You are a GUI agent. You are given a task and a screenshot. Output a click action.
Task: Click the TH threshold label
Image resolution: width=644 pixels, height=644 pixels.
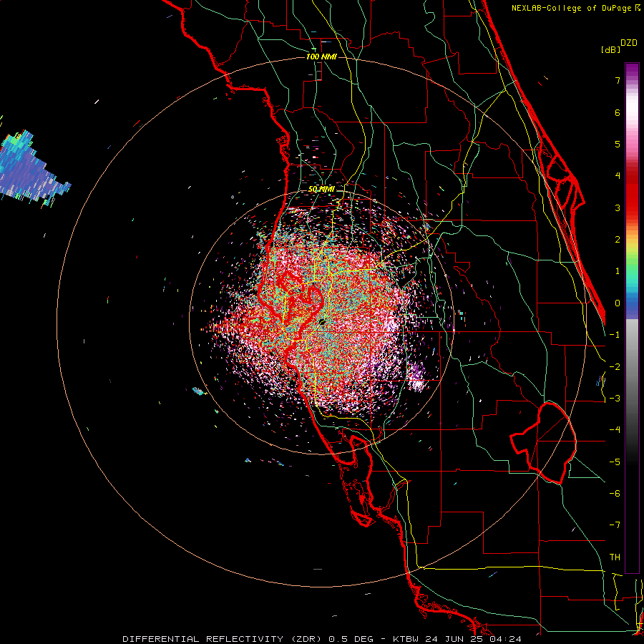point(615,557)
